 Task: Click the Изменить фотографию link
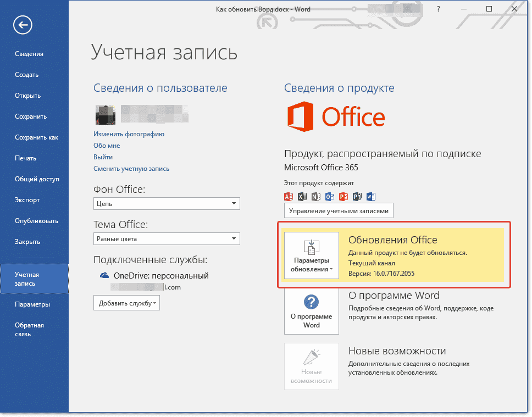point(129,134)
